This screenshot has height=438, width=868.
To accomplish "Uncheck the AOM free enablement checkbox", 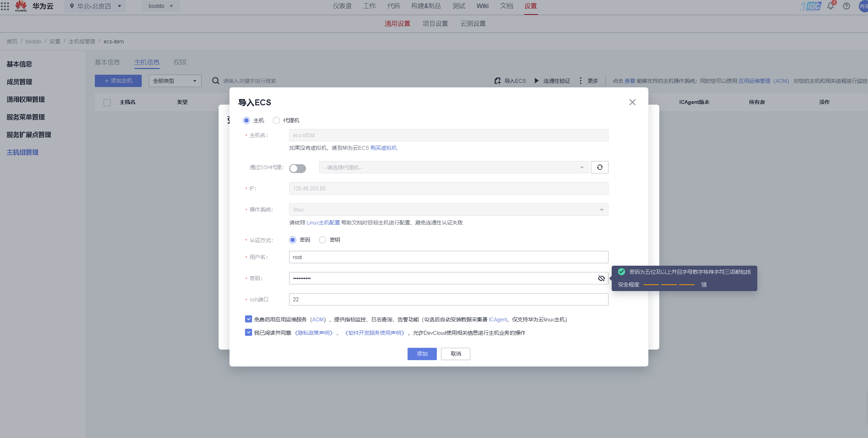I will pyautogui.click(x=248, y=319).
